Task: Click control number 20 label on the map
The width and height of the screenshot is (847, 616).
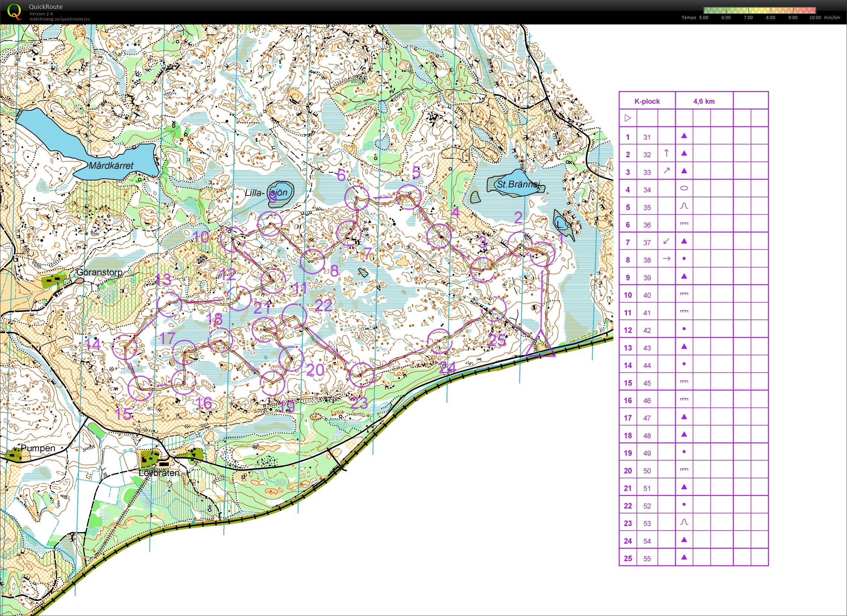Action: coord(315,370)
